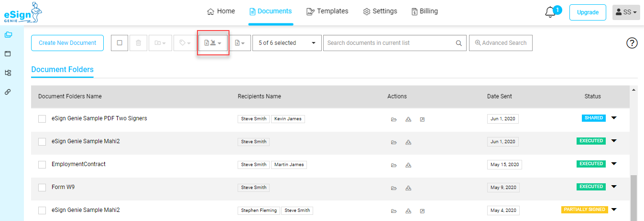Open the hierarchy icon in left sidebar

click(8, 73)
